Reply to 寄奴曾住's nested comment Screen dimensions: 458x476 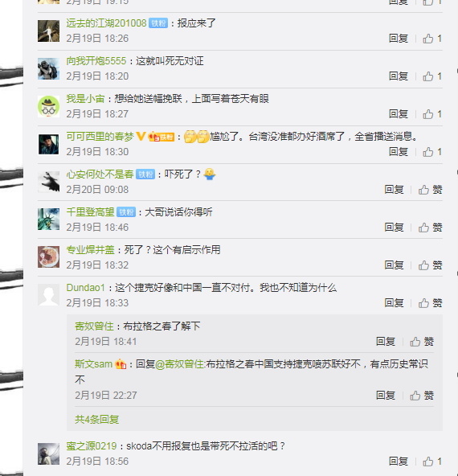[x=386, y=342]
